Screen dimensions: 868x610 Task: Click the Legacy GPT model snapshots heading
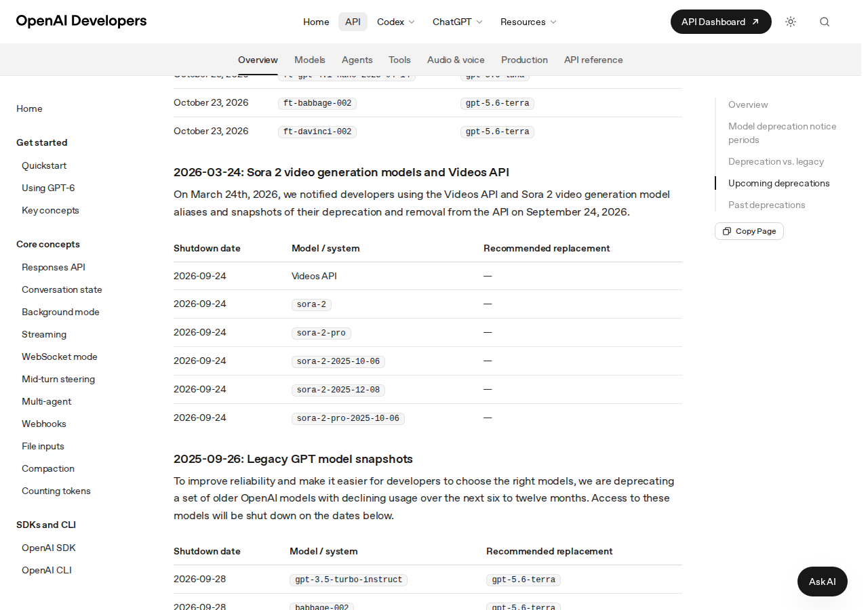pos(293,459)
